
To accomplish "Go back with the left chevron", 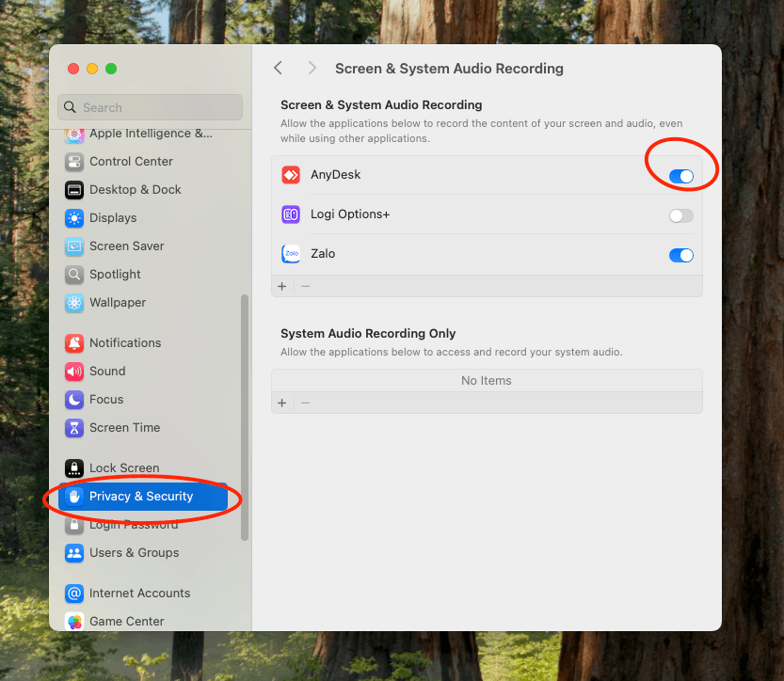I will pos(279,68).
